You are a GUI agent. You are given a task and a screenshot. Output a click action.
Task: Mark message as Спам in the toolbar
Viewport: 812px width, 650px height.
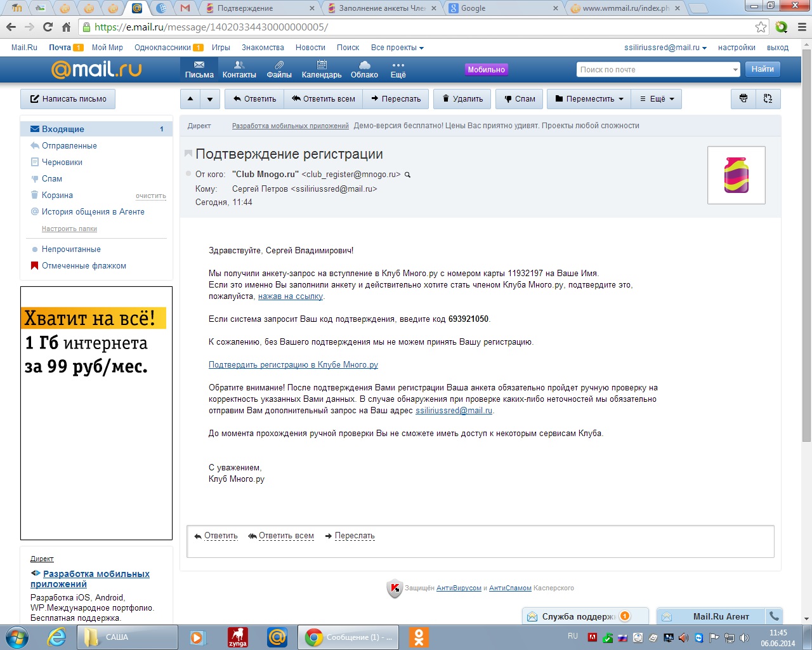click(x=520, y=98)
